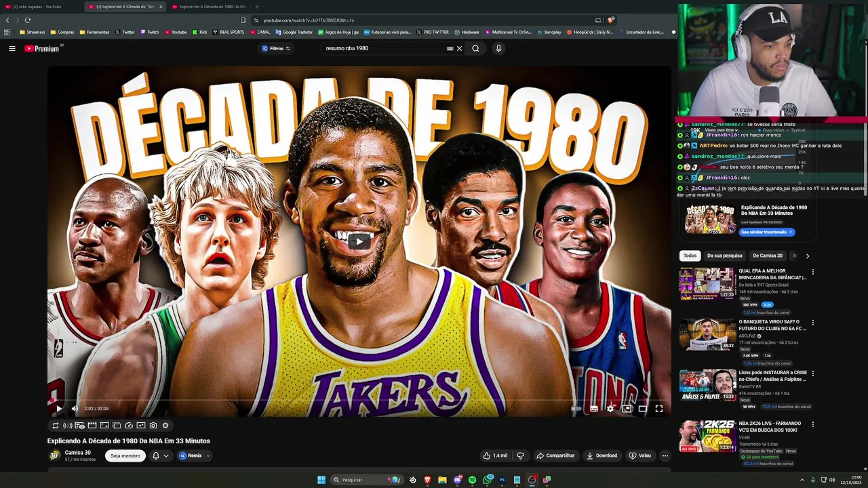Click the fit-to-window icon below the player
868x488 pixels.
point(104,426)
